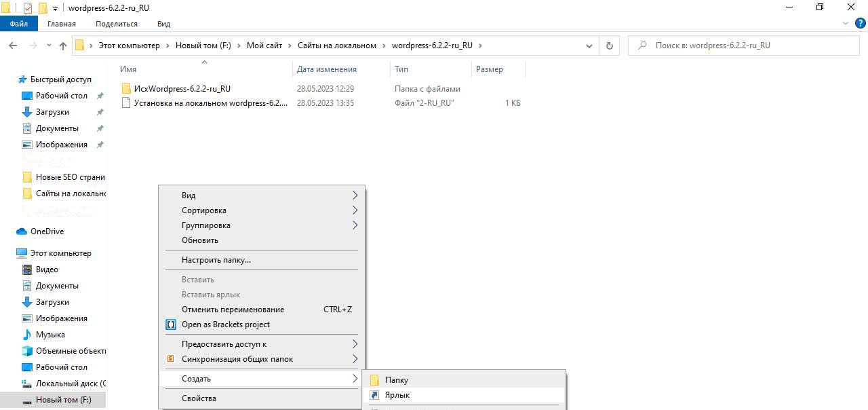Select Обновить in the context menu
Viewport: 868px width, 410px height.
200,240
